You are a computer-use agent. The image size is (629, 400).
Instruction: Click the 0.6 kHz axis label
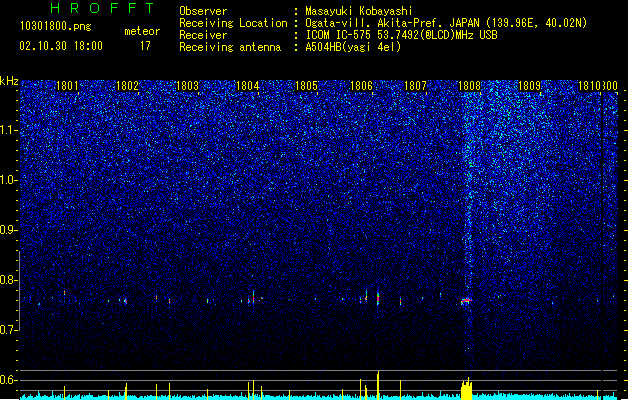coord(9,380)
